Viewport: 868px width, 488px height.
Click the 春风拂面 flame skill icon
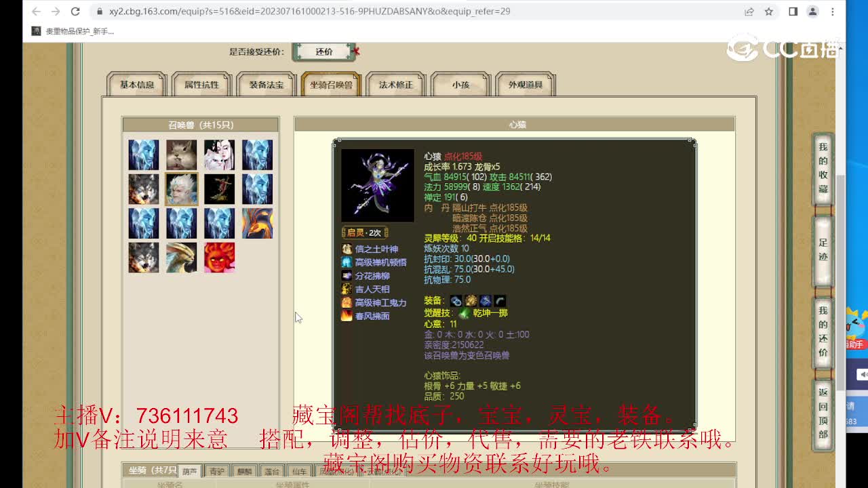click(x=347, y=316)
